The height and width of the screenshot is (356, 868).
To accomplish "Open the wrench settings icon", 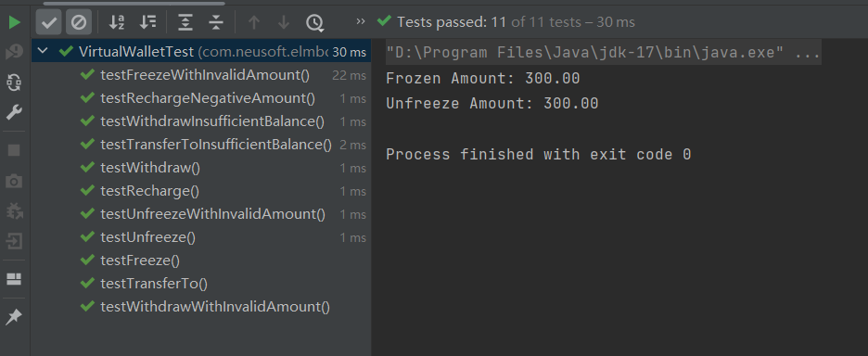I will pos(14,113).
